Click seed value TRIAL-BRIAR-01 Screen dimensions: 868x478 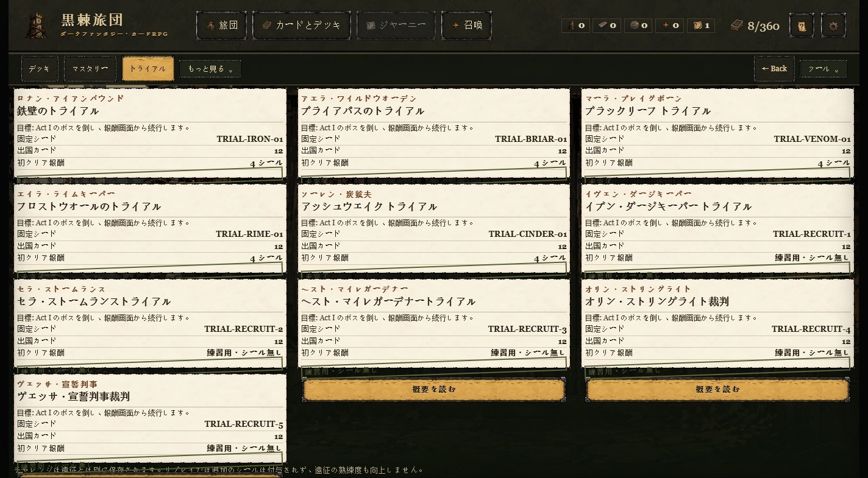531,139
